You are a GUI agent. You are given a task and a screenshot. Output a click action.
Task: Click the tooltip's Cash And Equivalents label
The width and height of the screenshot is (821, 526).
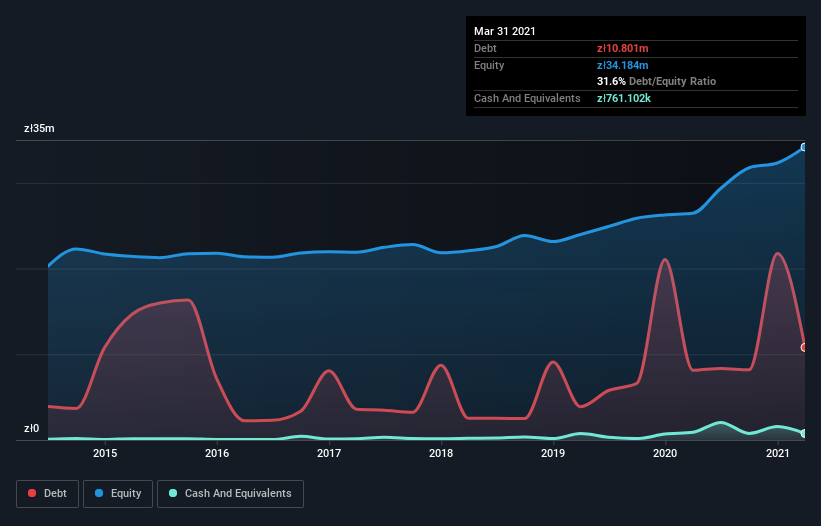pos(527,98)
